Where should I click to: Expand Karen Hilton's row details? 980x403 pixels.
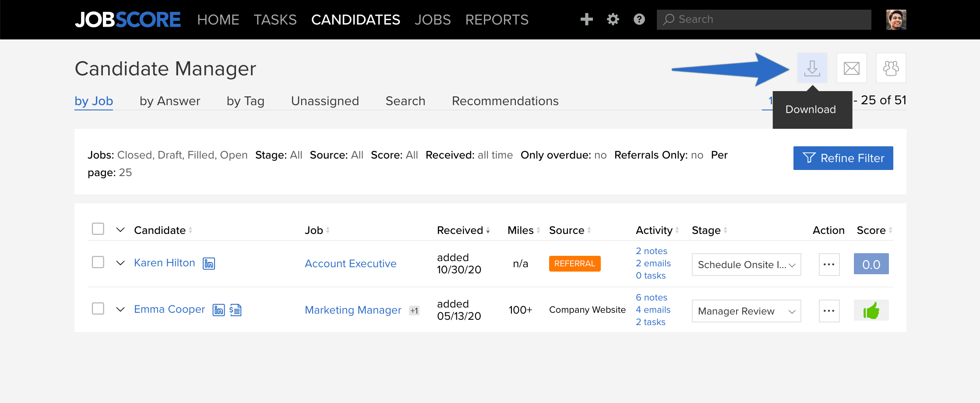pyautogui.click(x=120, y=263)
